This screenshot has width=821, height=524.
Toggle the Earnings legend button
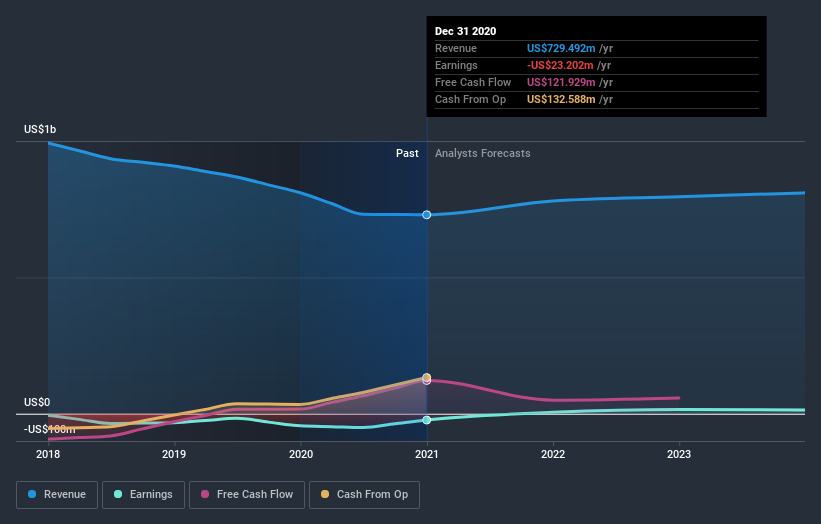[143, 495]
